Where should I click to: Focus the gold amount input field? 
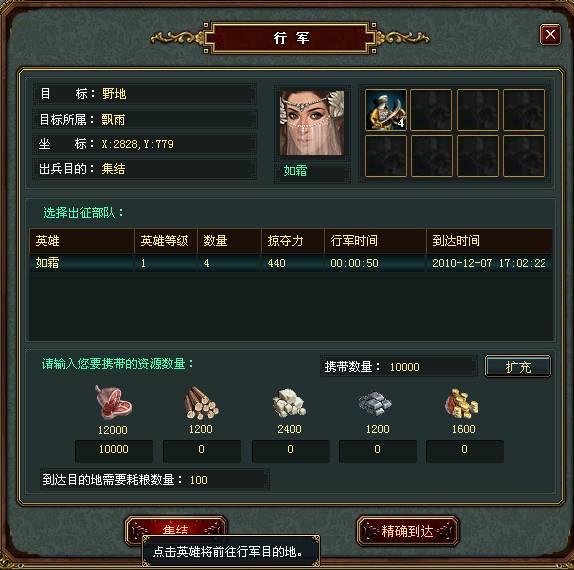point(465,450)
